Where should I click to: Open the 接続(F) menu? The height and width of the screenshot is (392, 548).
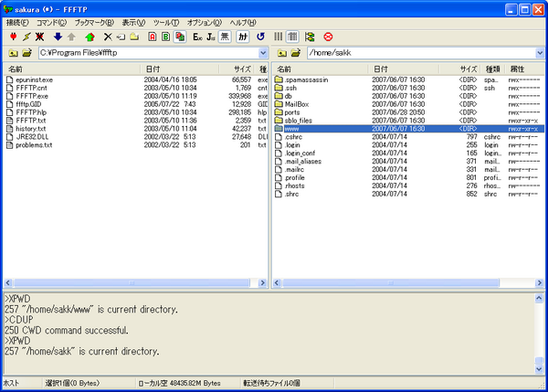click(x=17, y=23)
